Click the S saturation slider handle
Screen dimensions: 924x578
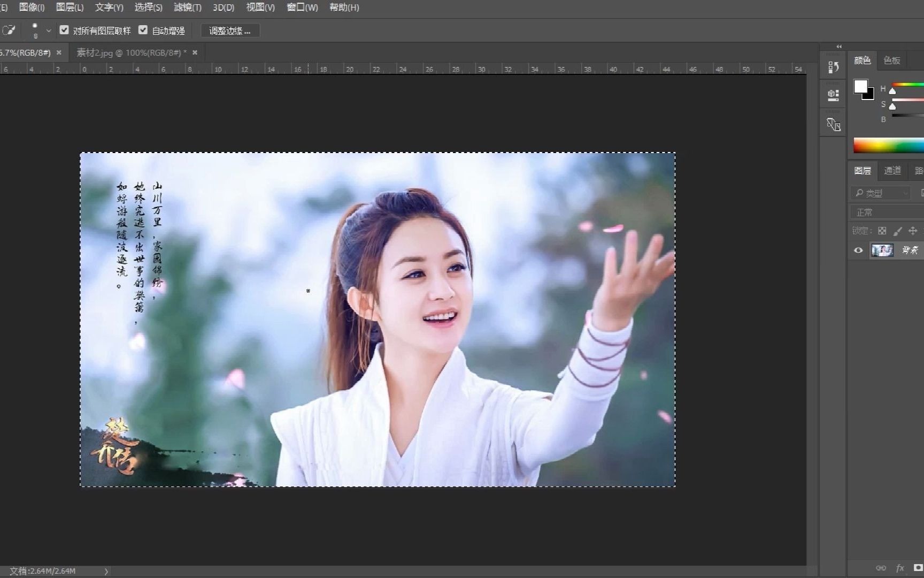pos(892,107)
